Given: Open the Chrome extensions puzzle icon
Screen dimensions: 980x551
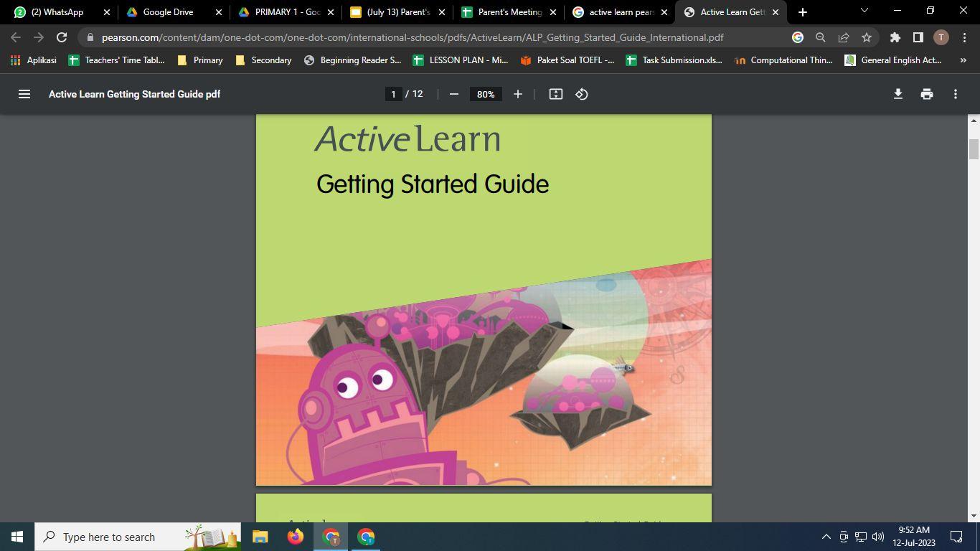Looking at the screenshot, I should (x=895, y=37).
